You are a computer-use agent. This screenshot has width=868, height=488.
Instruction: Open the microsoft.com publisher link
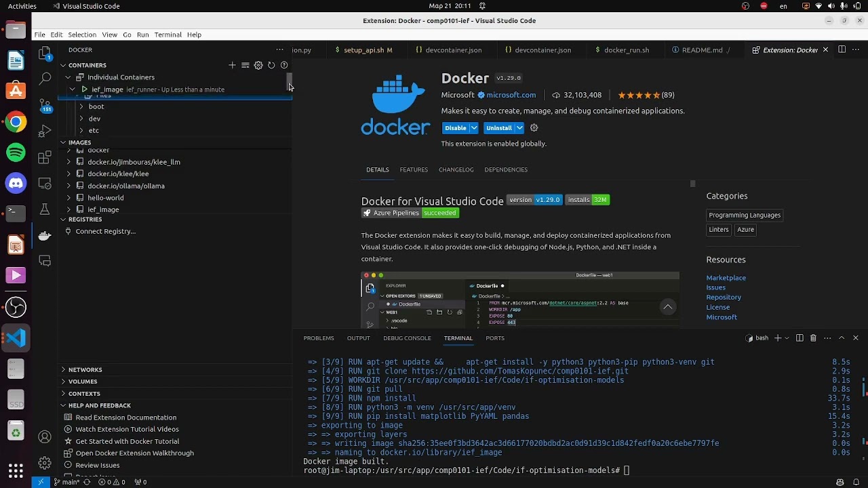coord(511,95)
